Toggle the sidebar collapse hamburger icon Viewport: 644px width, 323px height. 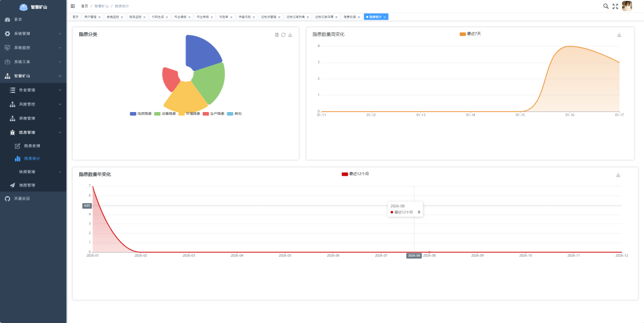click(73, 6)
